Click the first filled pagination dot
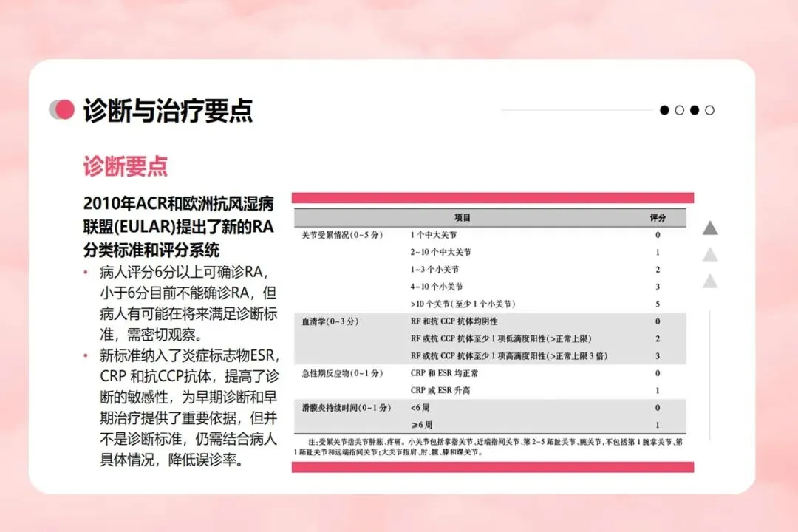798x532 pixels. tap(664, 110)
